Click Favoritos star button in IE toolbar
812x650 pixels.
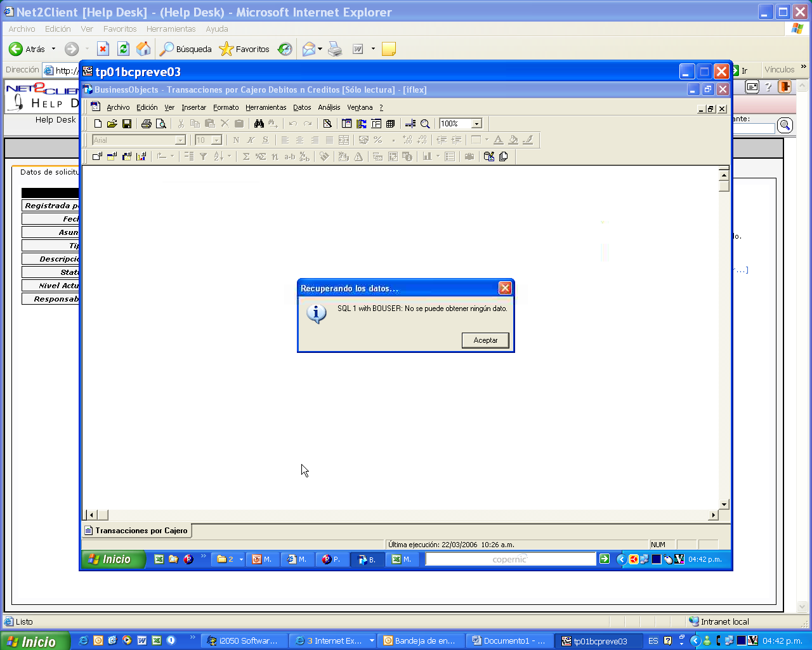[x=244, y=49]
